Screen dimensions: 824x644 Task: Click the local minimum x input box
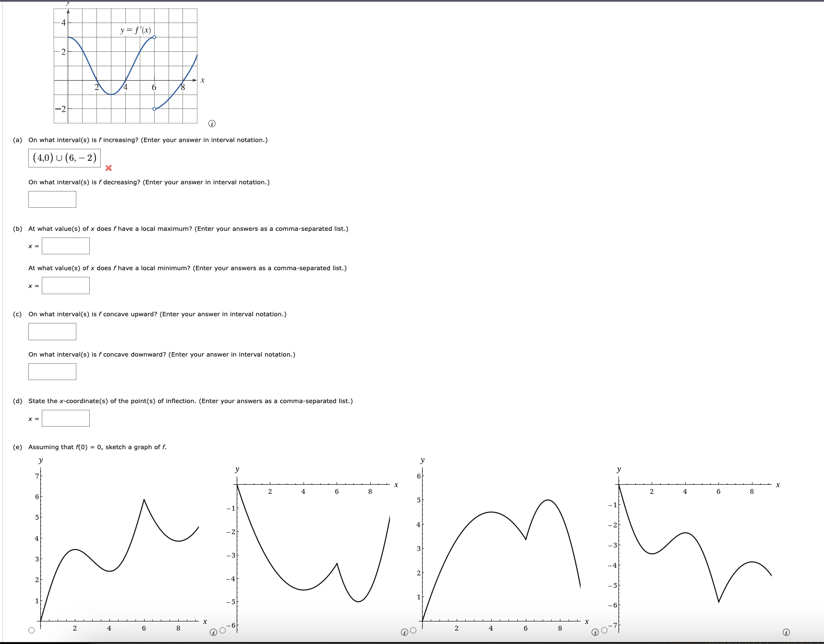[x=66, y=286]
